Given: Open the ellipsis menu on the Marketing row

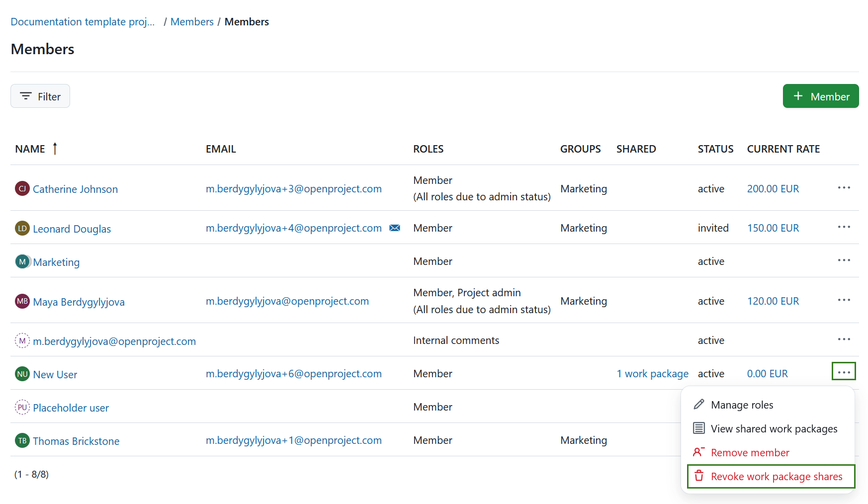Looking at the screenshot, I should click(844, 260).
